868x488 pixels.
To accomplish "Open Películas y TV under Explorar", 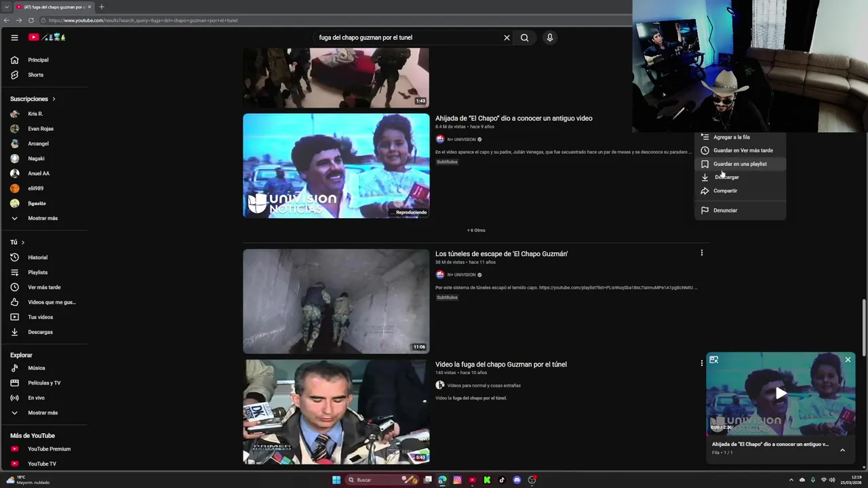I will (43, 383).
